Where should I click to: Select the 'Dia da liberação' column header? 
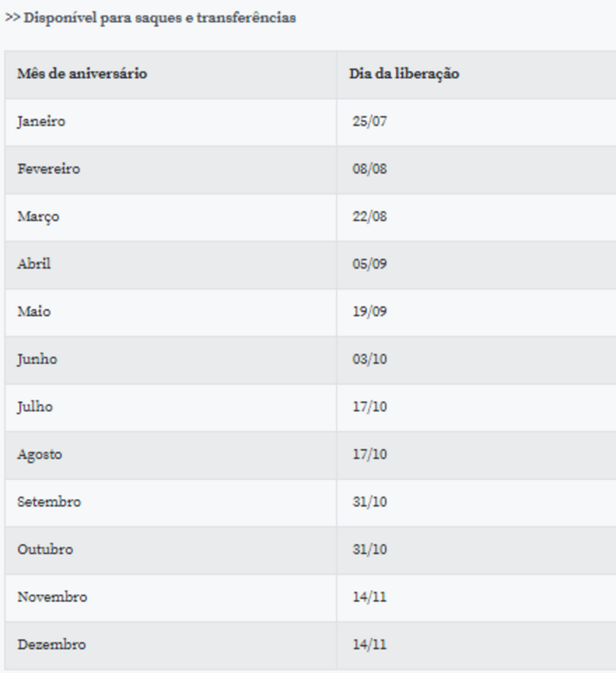click(404, 74)
